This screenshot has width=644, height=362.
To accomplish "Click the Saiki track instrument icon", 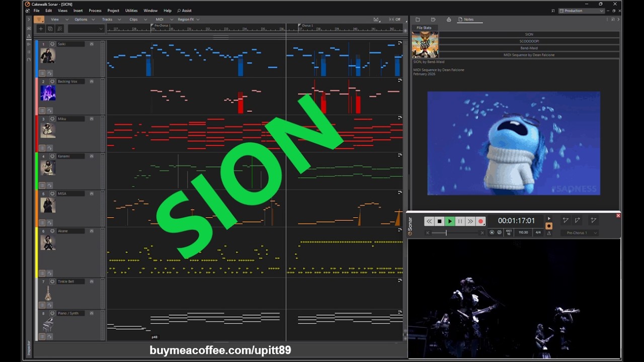I will [x=48, y=56].
